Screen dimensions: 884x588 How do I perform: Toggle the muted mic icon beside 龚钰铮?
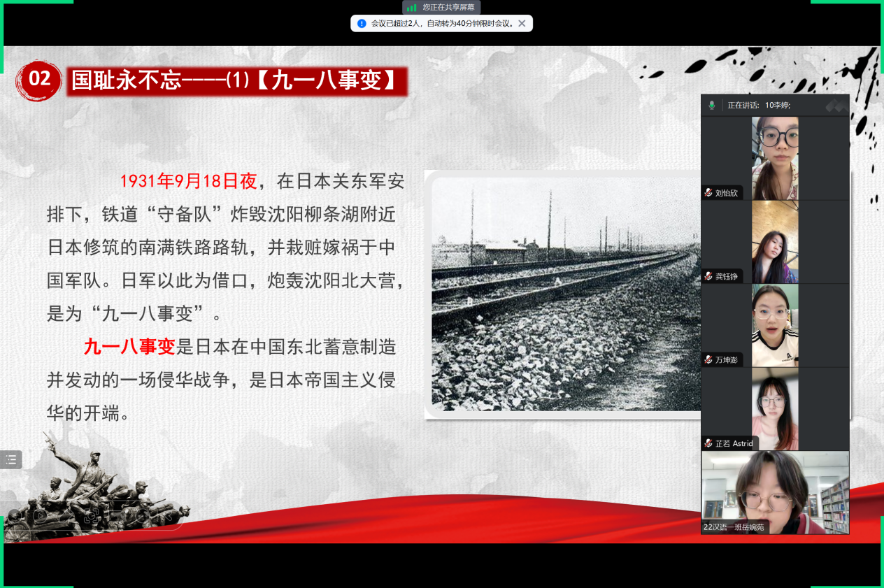point(708,276)
